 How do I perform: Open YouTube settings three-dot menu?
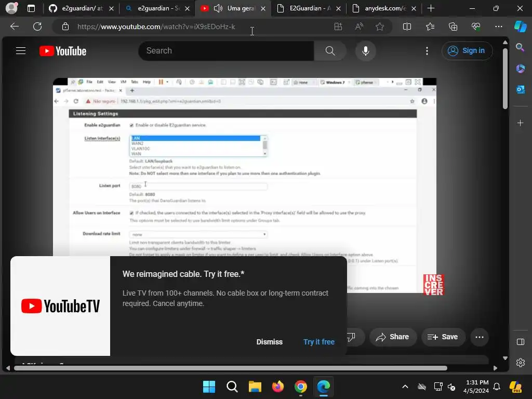(427, 51)
